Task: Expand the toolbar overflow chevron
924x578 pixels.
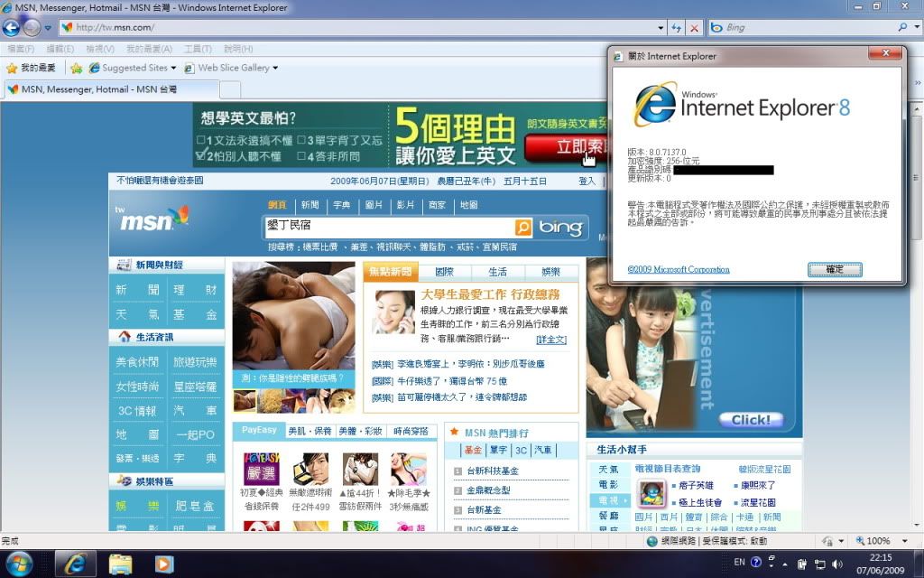Action: (918, 83)
